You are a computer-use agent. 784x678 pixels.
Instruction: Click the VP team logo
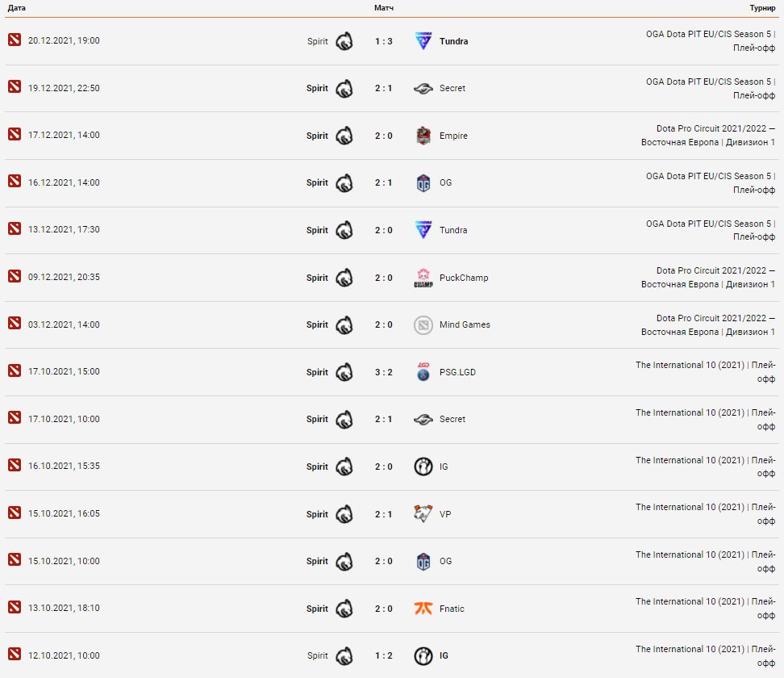423,514
